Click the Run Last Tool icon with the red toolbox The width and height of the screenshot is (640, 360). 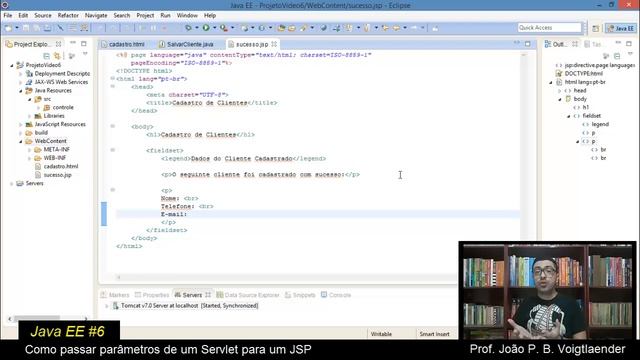224,28
